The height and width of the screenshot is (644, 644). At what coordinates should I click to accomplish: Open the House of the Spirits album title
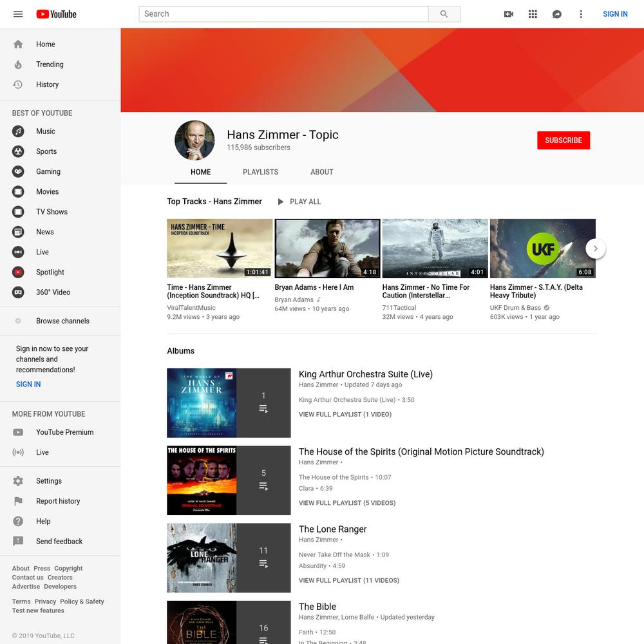tap(421, 452)
